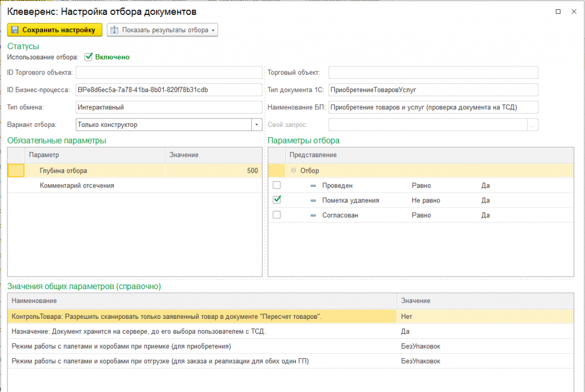This screenshot has width=585, height=392.
Task: Enable the Согласован filter checkbox
Action: (277, 215)
